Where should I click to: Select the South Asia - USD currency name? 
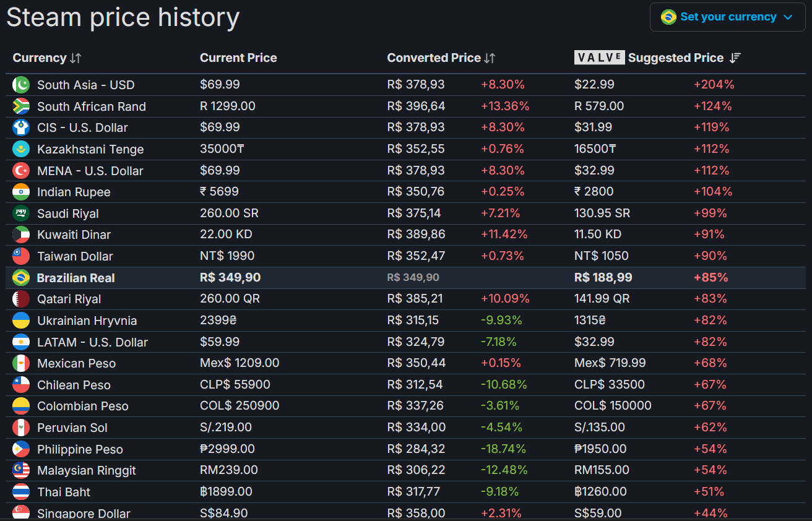click(x=85, y=85)
